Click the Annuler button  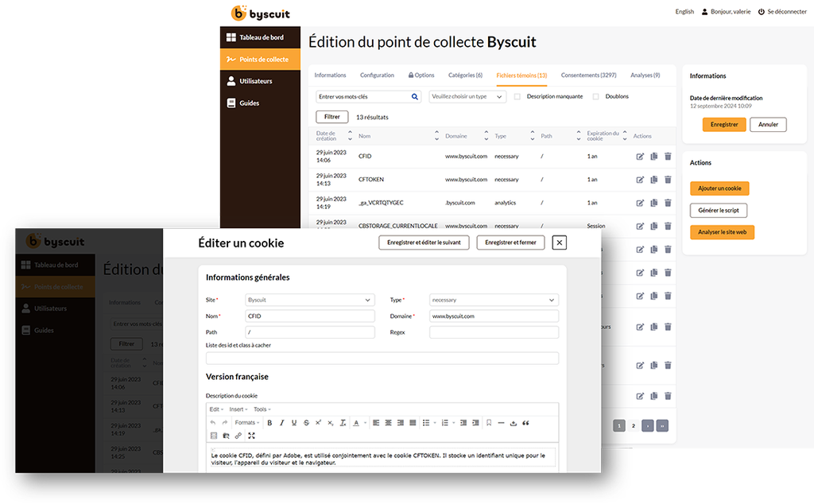(x=769, y=125)
